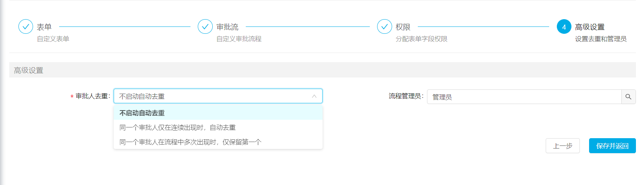Click the 保存并返回 button
The image size is (644, 185).
[x=612, y=146]
